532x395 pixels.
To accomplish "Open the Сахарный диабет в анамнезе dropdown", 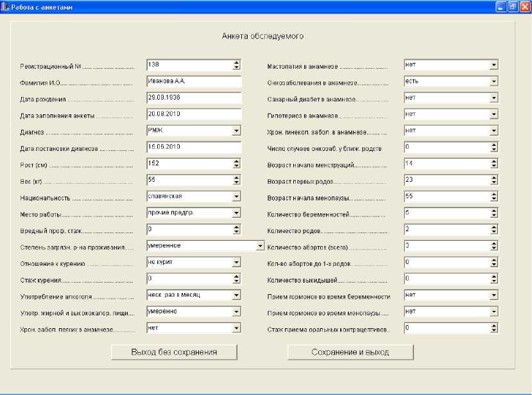I will click(x=493, y=98).
